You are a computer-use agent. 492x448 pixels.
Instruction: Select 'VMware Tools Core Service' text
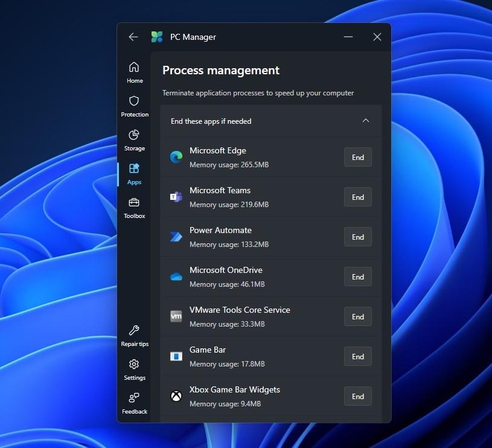tap(240, 310)
